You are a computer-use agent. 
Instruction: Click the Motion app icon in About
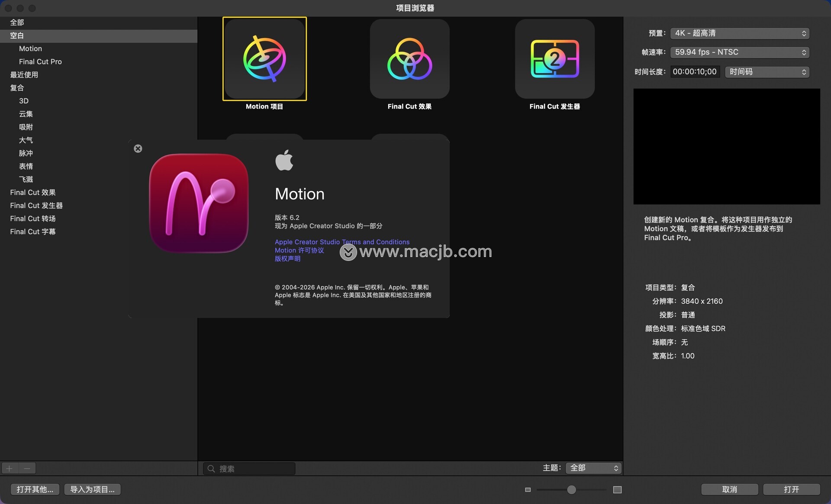[x=199, y=203]
